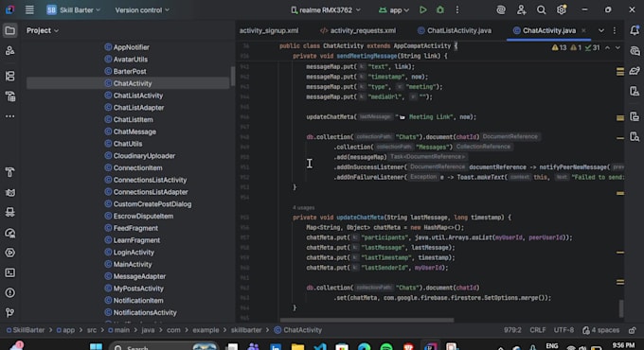Go to previous highlighted problem arrow
644x350 pixels.
(607, 47)
